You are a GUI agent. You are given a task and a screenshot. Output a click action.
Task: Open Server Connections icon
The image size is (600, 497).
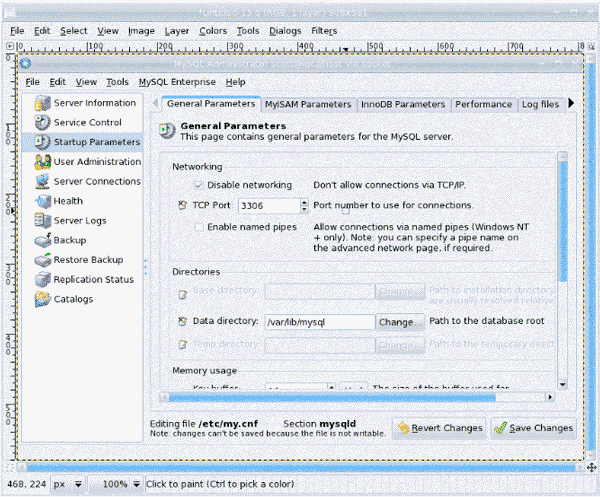tap(42, 181)
